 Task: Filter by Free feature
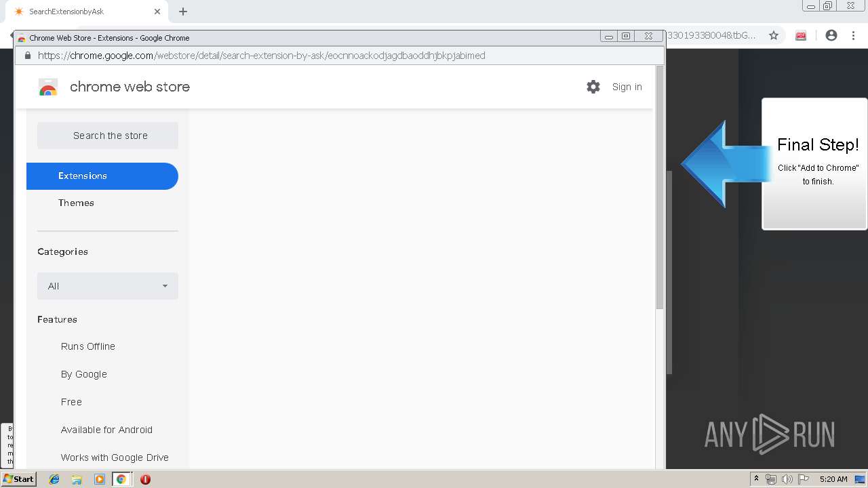(x=71, y=402)
